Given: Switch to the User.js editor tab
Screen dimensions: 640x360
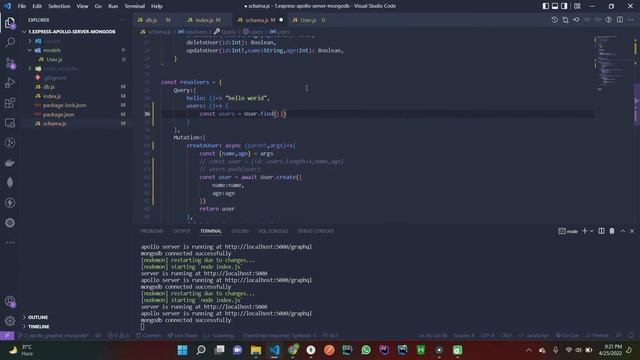Looking at the screenshot, I should pos(309,20).
